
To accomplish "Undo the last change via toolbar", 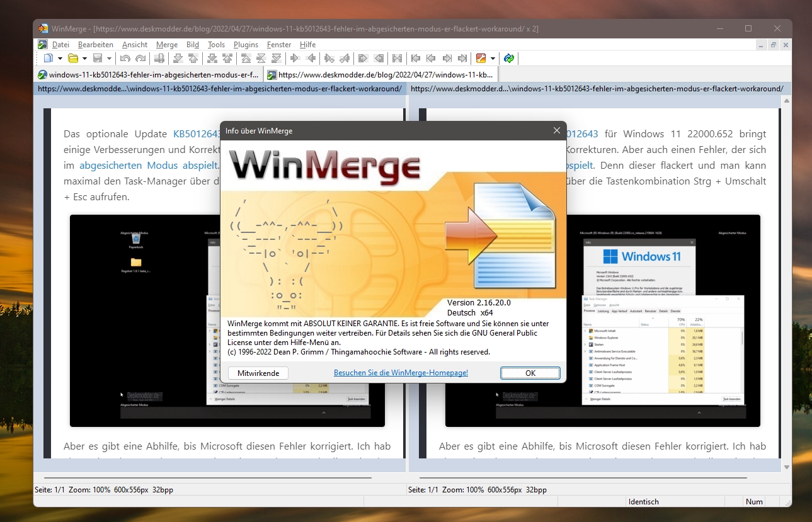I will pyautogui.click(x=125, y=59).
